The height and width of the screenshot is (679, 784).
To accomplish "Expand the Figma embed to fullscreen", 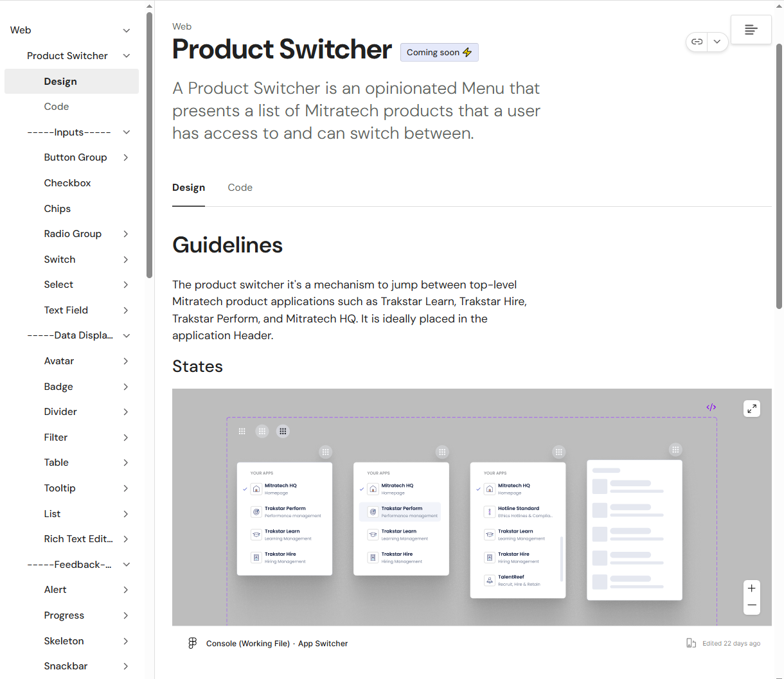I will coord(752,409).
